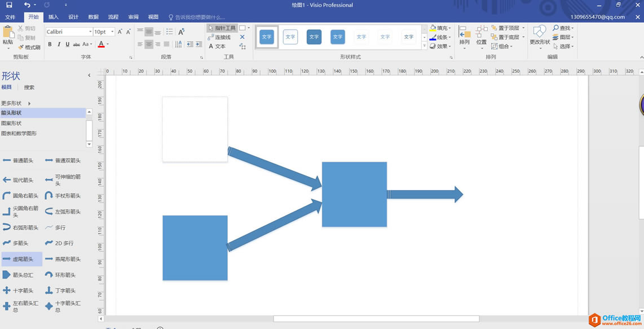Toggle italic formatting
Viewport: 644px width, 329px height.
click(x=59, y=45)
